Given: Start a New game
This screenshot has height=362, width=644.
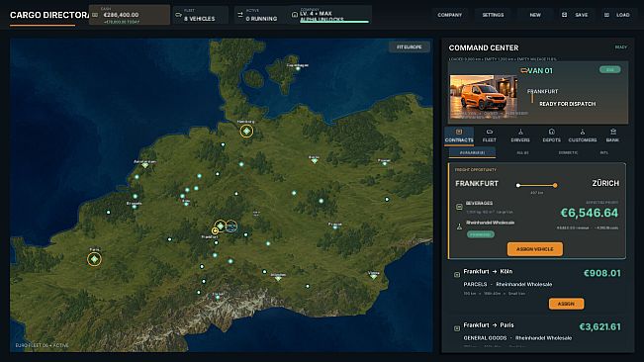Looking at the screenshot, I should pos(535,15).
